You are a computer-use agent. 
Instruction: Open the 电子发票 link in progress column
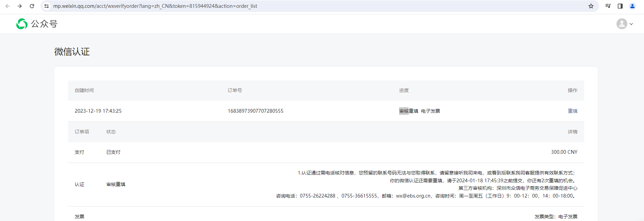430,111
